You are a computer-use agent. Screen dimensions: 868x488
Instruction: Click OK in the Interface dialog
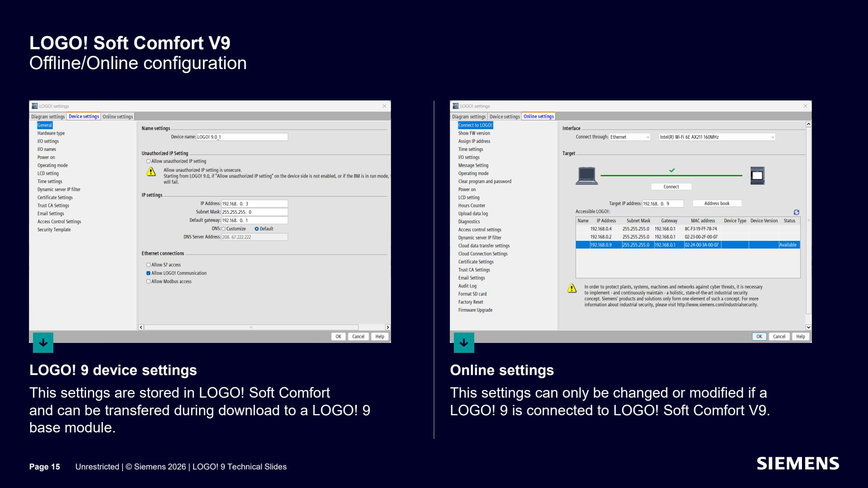[x=759, y=337]
